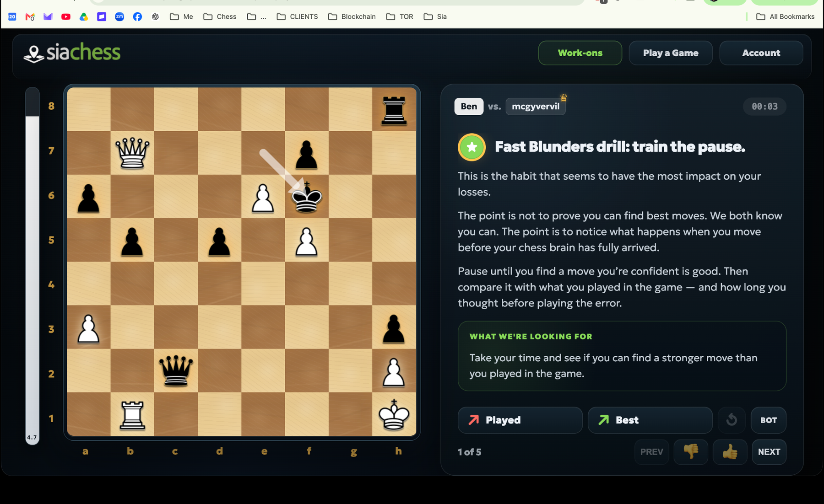Select the black queen on c2
The width and height of the screenshot is (824, 504).
pyautogui.click(x=176, y=370)
